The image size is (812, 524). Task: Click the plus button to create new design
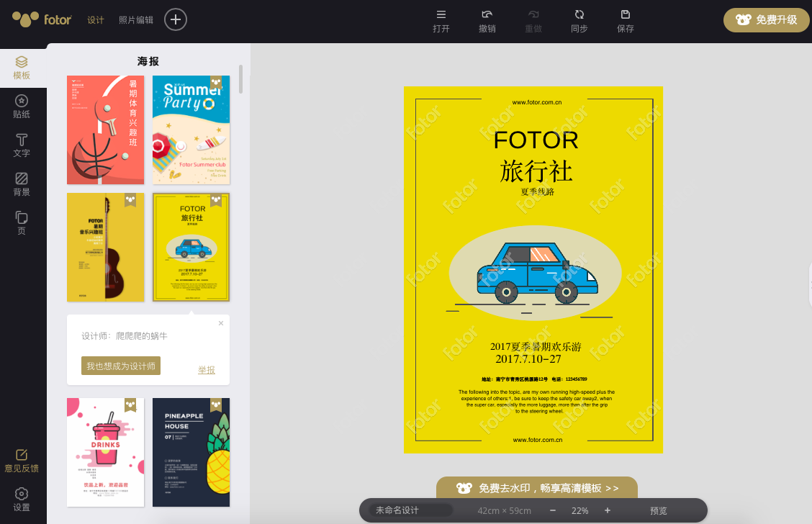[x=176, y=19]
